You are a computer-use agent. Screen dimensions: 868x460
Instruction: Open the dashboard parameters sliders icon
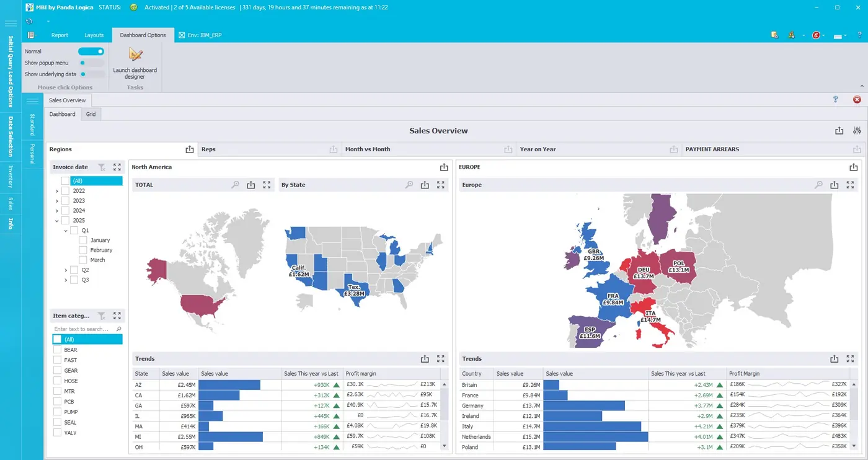point(857,131)
